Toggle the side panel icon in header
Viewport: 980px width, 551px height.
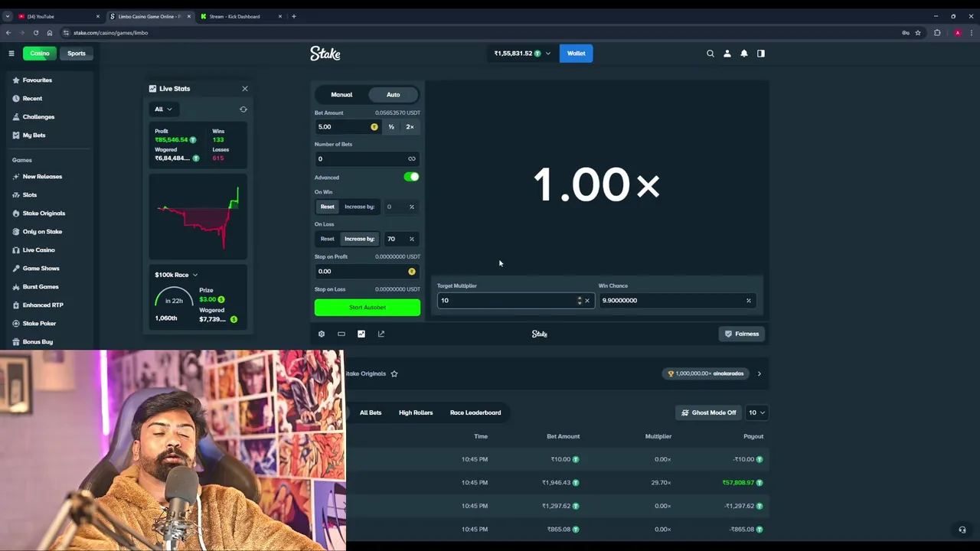point(761,54)
